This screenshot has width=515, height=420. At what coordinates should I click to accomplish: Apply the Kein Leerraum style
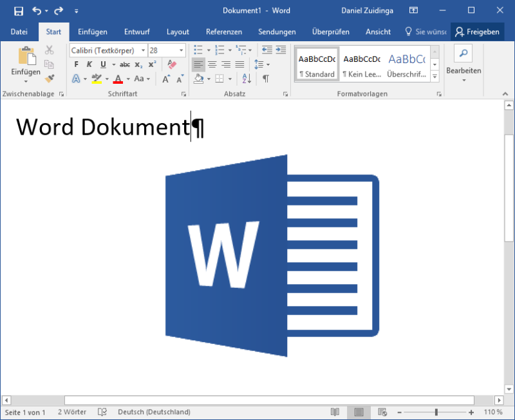(x=362, y=64)
